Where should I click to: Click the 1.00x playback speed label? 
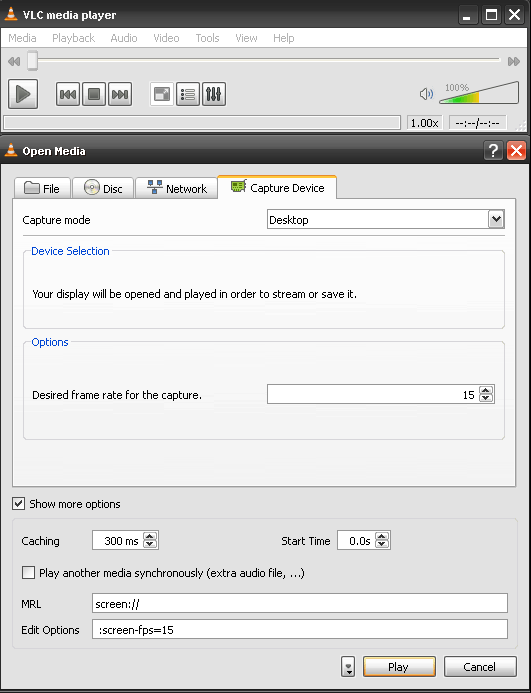coord(424,123)
